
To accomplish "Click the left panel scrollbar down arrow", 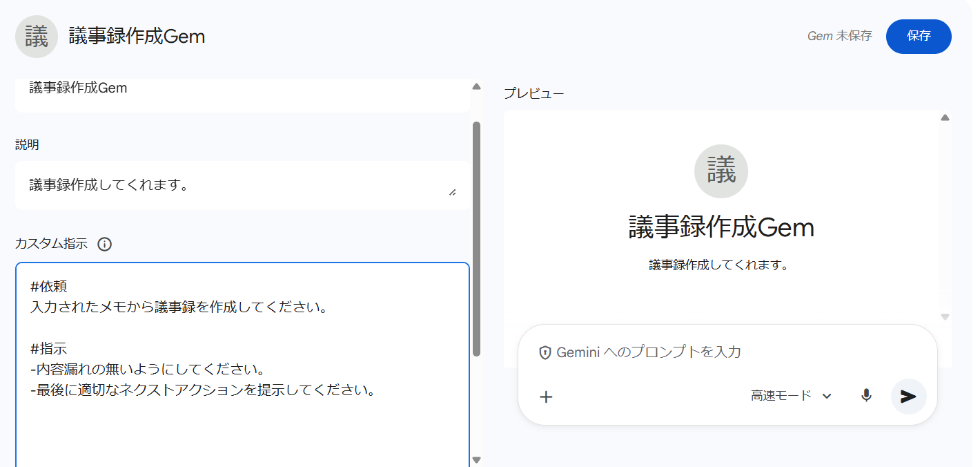I will pyautogui.click(x=476, y=460).
